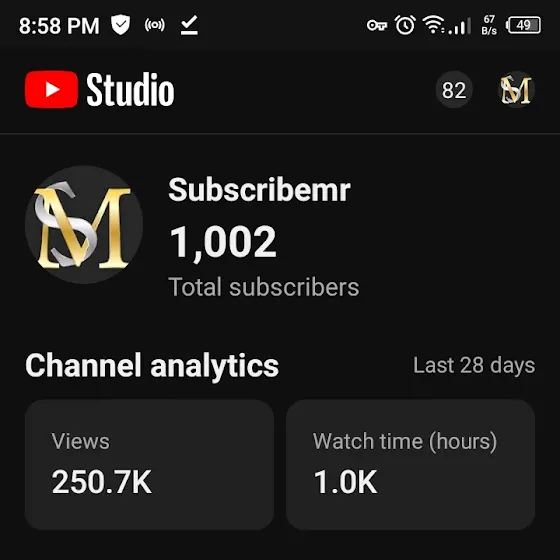This screenshot has width=560, height=560.
Task: Tap the red YouTube play logo
Action: (x=51, y=89)
